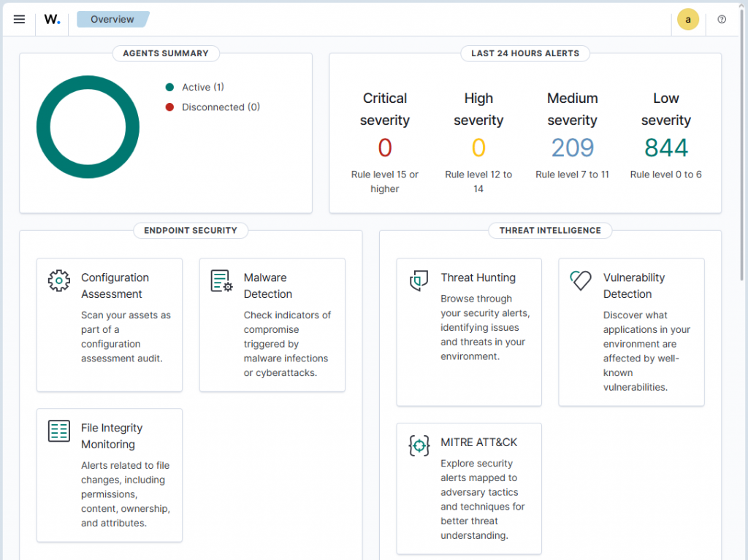Click 'Browse through your security alerts' description

485,328
